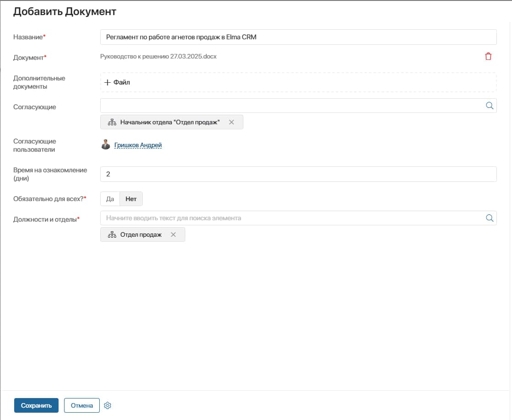
Task: Open form settings via gear icon
Action: 108,405
